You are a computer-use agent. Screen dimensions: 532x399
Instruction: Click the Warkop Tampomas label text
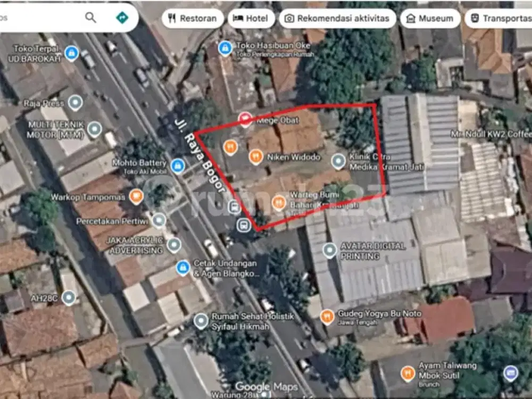click(x=88, y=197)
